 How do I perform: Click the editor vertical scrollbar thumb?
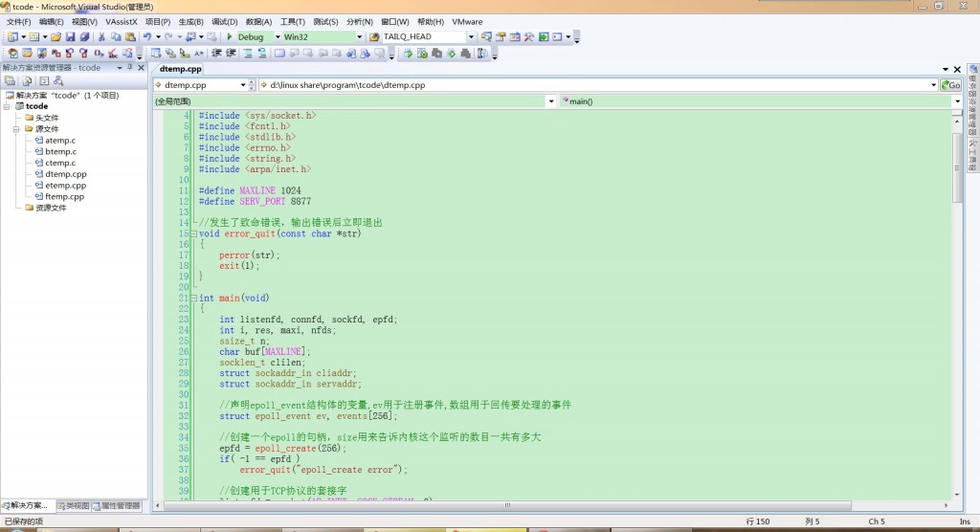(957, 166)
